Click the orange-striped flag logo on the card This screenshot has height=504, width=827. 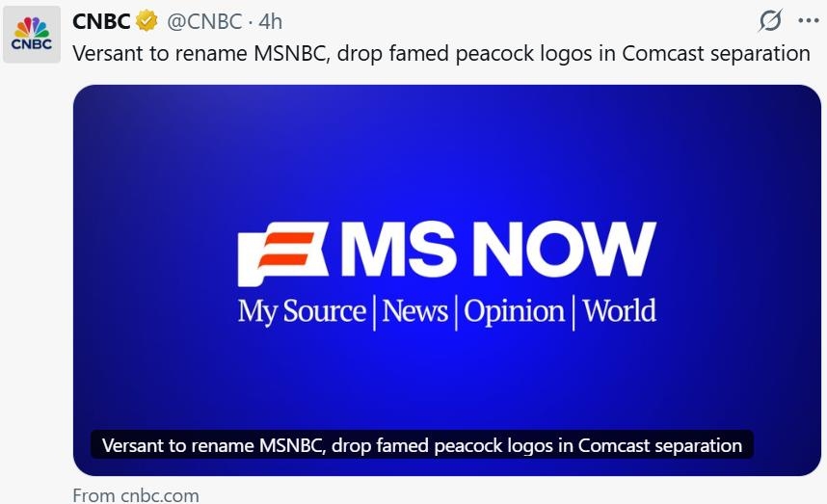[282, 253]
